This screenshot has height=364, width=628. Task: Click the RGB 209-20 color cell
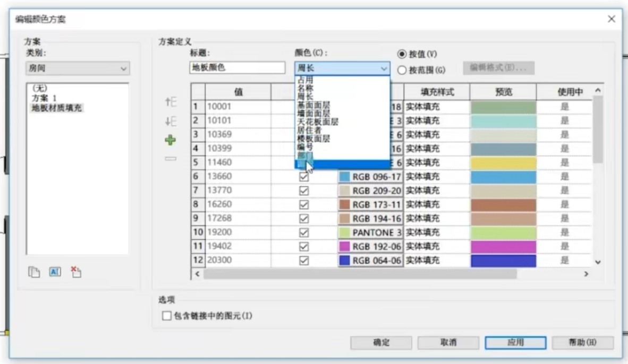(370, 191)
